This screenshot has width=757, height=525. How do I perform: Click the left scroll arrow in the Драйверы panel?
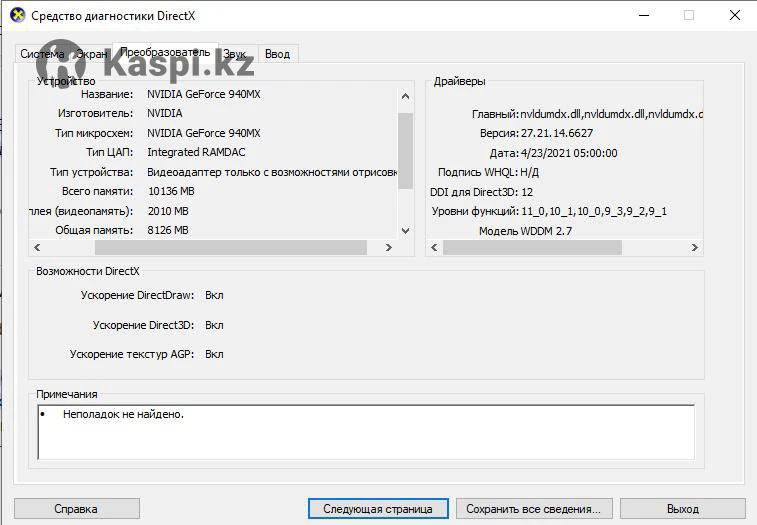point(433,247)
